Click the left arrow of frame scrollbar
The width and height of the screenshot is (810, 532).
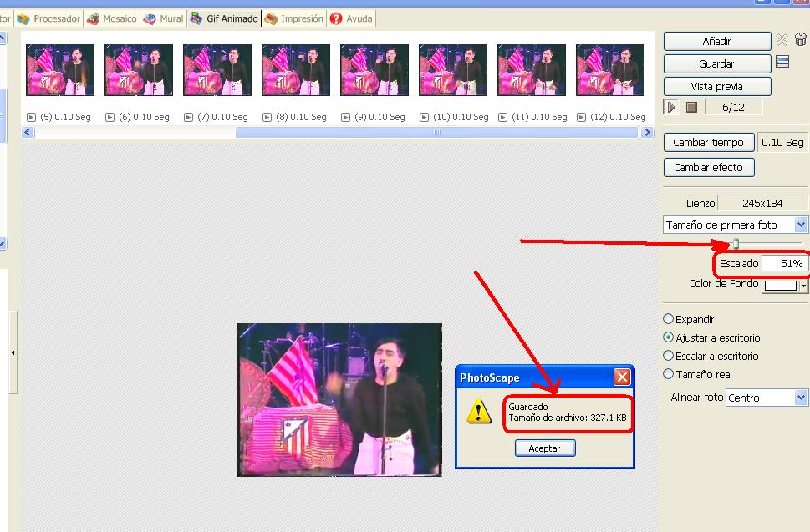click(28, 133)
